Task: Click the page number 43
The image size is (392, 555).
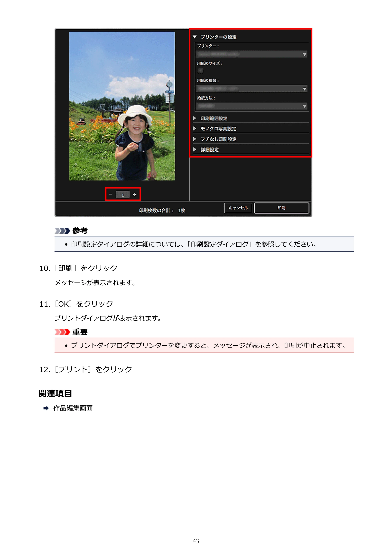Action: tap(196, 541)
